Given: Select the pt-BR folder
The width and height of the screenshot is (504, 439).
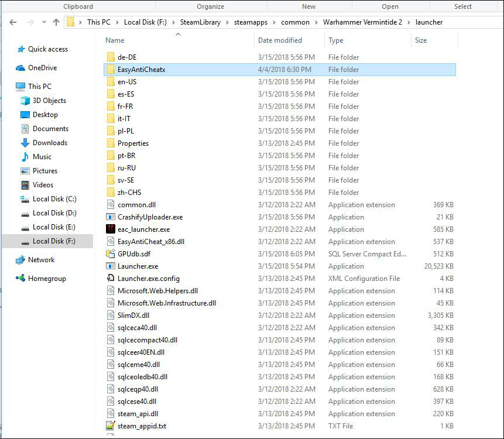Looking at the screenshot, I should coord(280,156).
